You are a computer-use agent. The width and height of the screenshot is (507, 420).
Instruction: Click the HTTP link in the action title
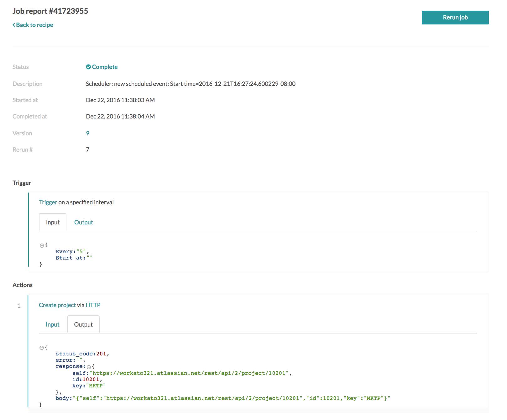coord(93,305)
